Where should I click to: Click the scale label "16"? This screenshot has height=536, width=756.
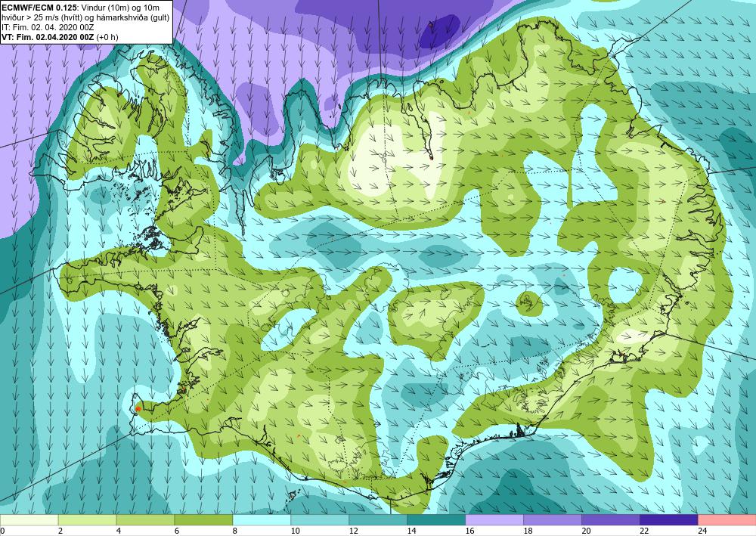tap(469, 531)
